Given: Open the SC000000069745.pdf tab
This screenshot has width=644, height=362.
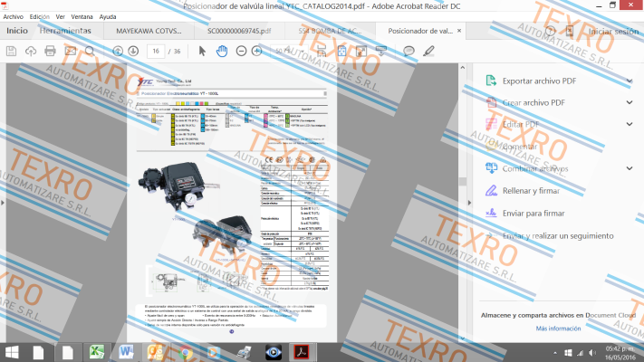Looking at the screenshot, I should [239, 31].
